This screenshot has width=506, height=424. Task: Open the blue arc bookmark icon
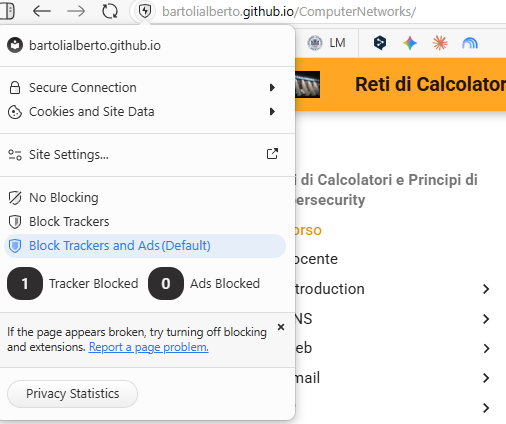[470, 43]
